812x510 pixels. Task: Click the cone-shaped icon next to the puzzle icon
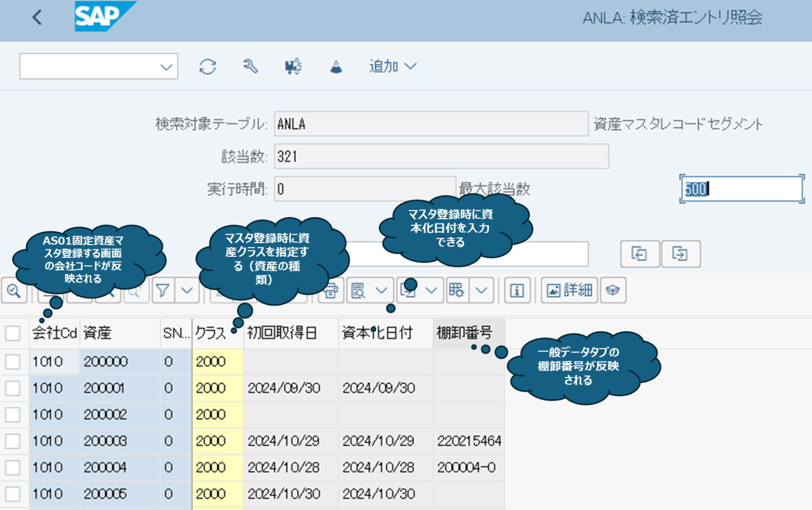(x=336, y=67)
